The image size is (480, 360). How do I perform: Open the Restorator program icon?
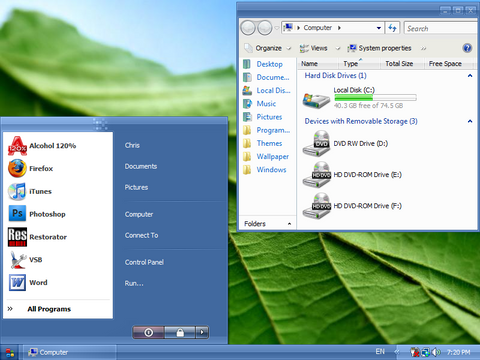point(17,237)
